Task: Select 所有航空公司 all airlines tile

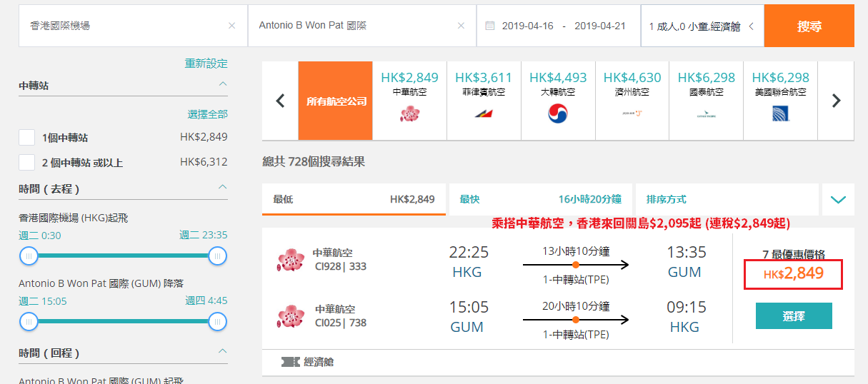Action: 336,101
